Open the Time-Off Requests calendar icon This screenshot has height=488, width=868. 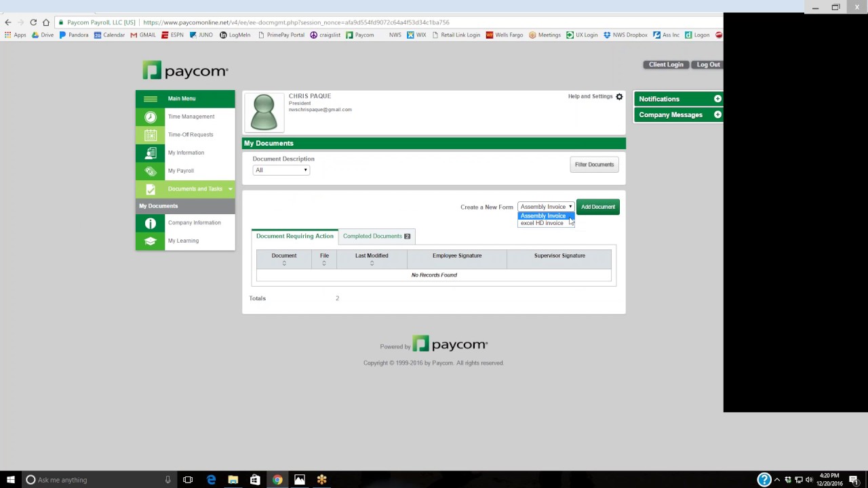150,134
